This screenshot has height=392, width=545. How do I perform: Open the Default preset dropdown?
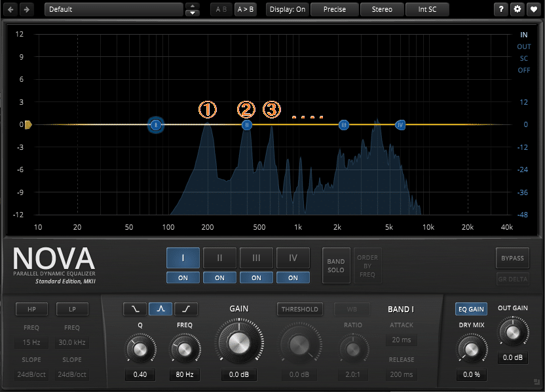114,9
